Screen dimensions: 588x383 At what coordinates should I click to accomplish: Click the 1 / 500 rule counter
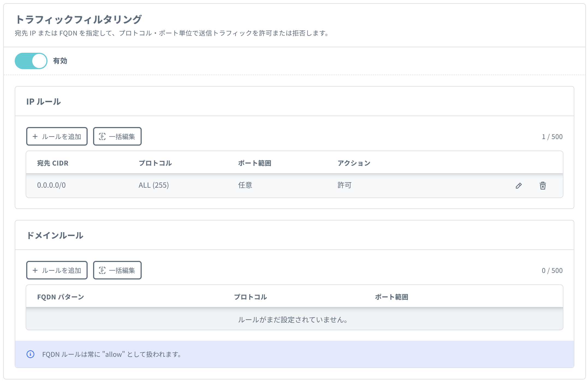click(552, 137)
